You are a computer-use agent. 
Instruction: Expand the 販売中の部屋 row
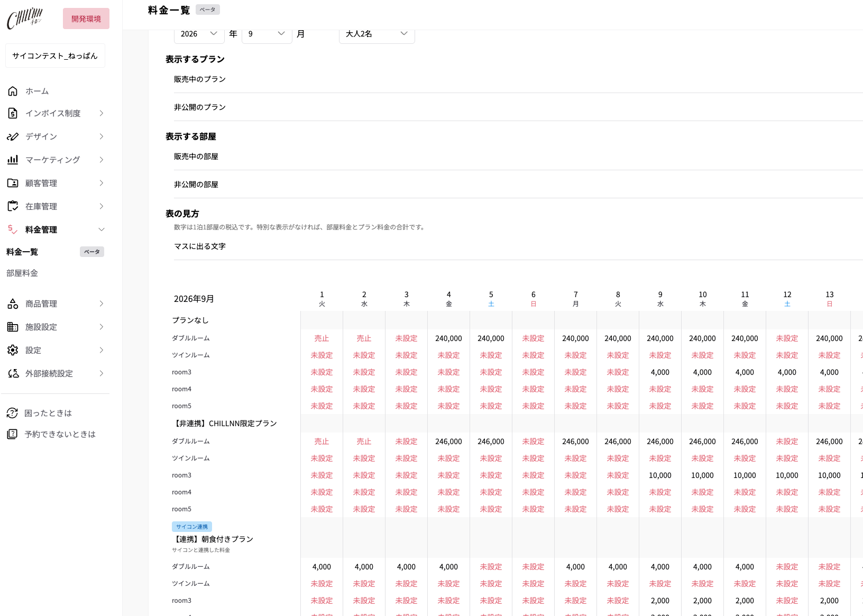[518, 157]
